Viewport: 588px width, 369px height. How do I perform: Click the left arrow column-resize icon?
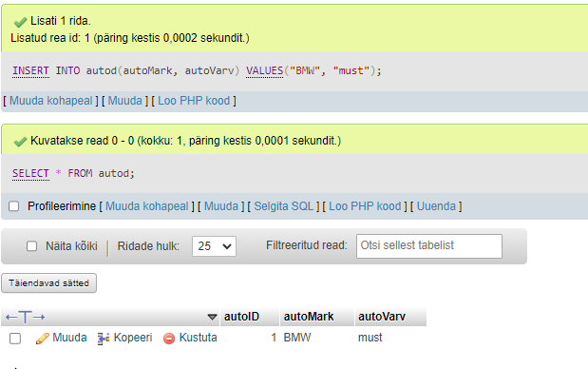pyautogui.click(x=11, y=318)
